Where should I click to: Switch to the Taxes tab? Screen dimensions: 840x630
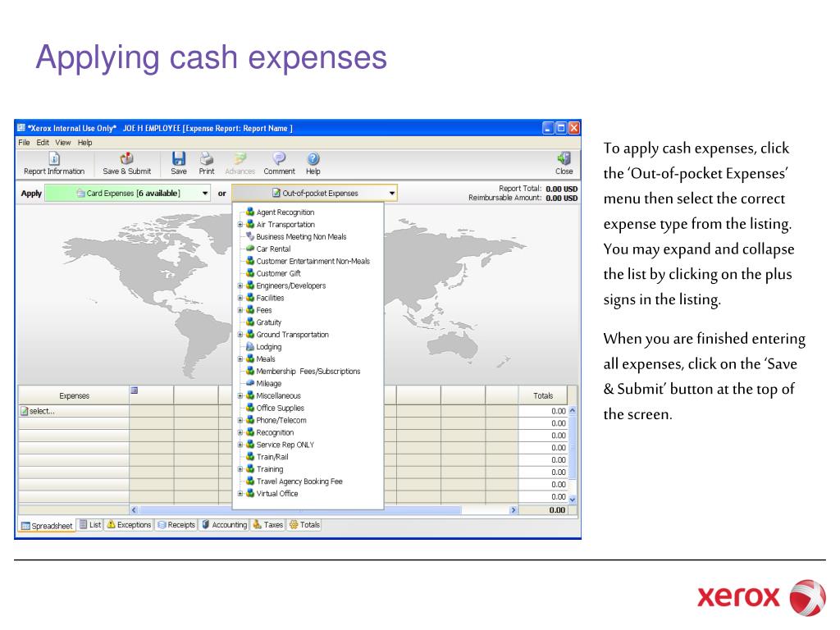(x=268, y=525)
